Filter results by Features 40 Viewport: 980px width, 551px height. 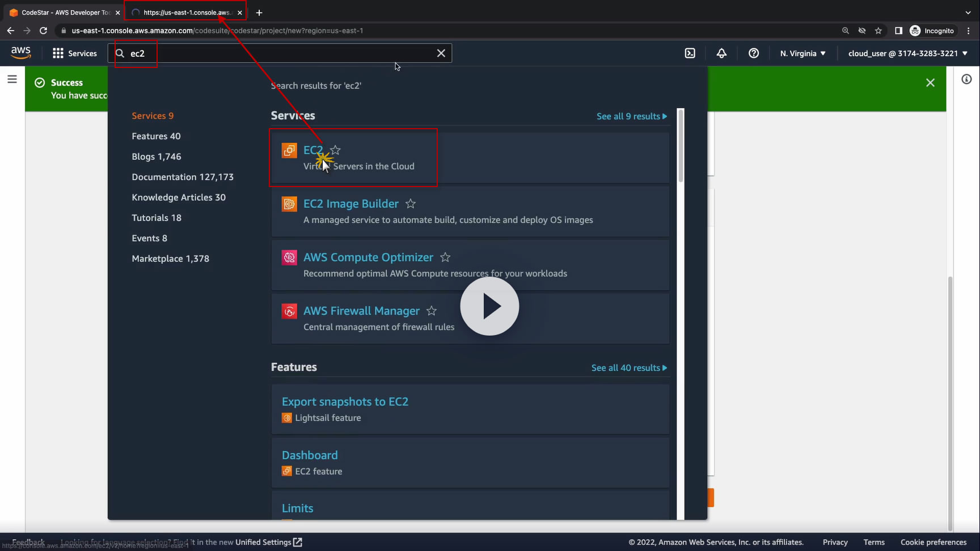(156, 136)
